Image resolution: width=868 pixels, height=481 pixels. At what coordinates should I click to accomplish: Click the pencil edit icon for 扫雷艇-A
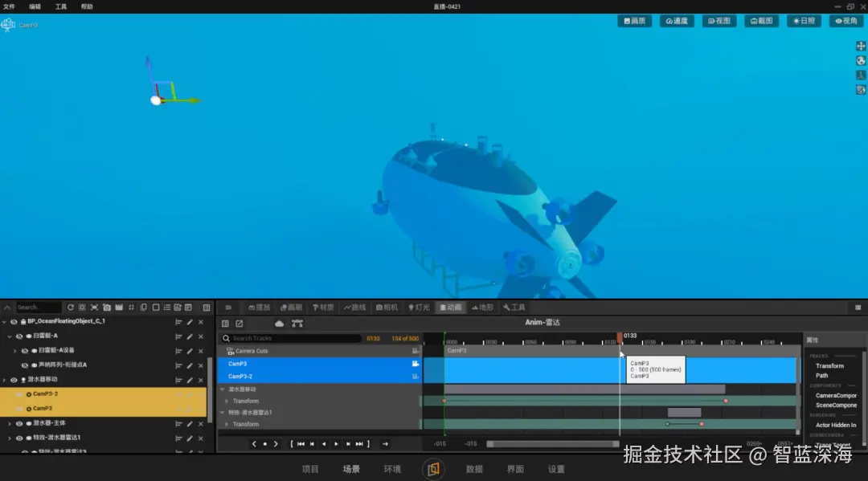(x=190, y=336)
